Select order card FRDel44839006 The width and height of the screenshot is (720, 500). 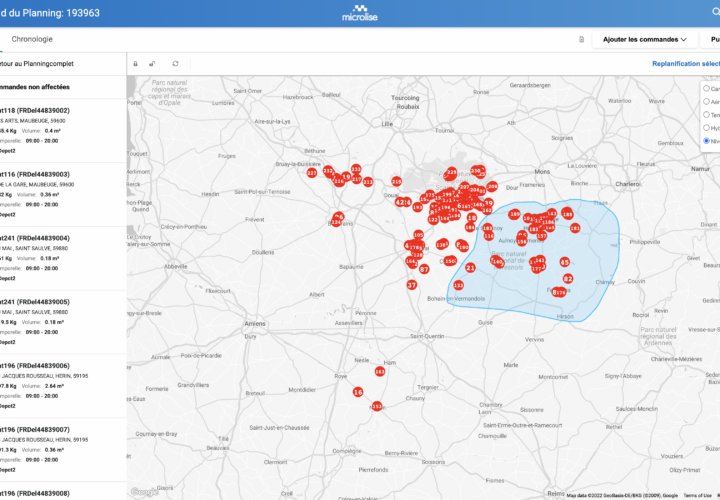[x=63, y=386]
